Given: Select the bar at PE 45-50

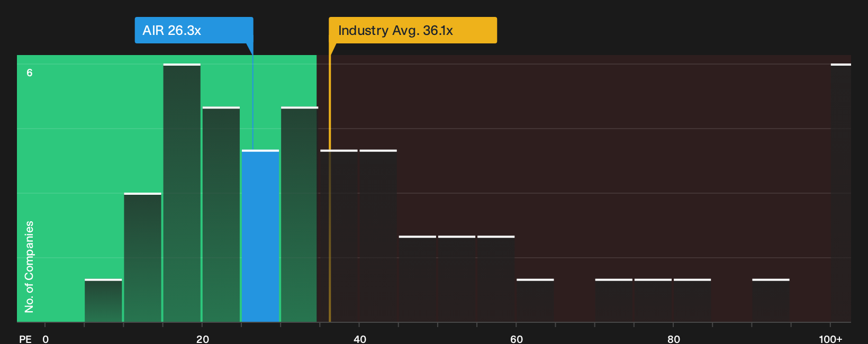Looking at the screenshot, I should pos(418,279).
